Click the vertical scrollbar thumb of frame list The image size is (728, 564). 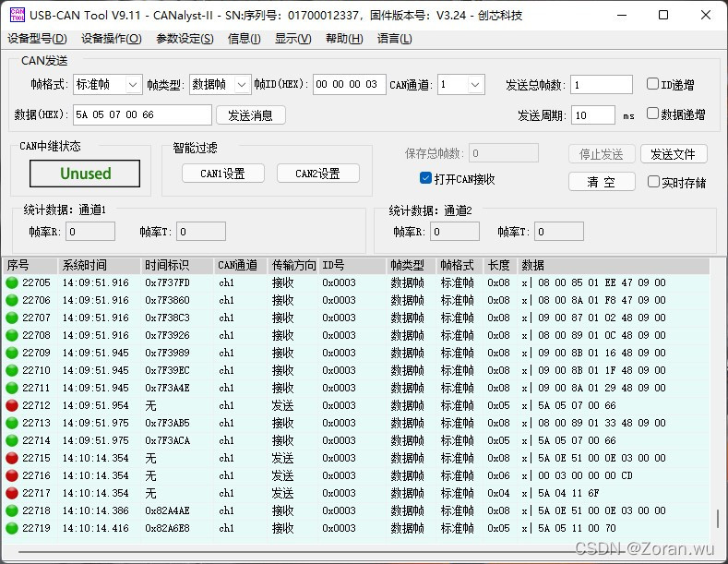click(x=718, y=518)
